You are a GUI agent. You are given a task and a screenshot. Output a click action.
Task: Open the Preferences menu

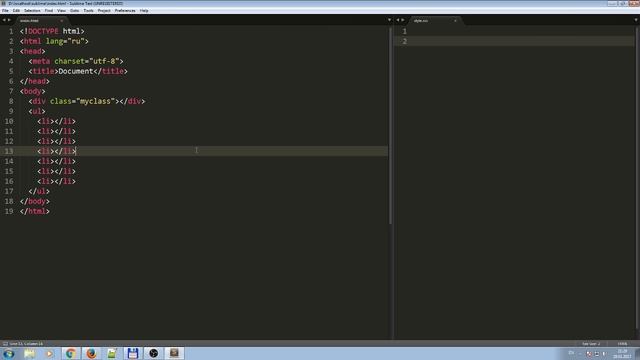(125, 11)
